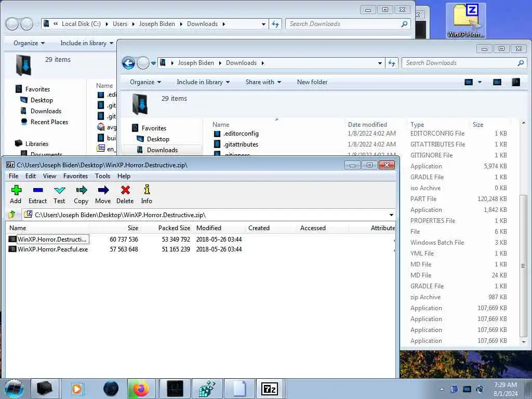Viewport: 532px width, 399px height.
Task: Sort archive by Modified column
Action: (209, 228)
